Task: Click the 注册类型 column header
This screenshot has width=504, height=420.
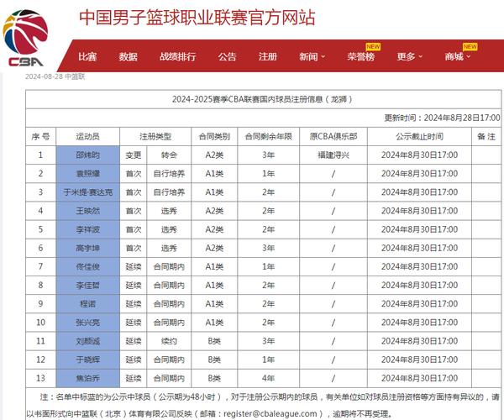Action: pyautogui.click(x=155, y=137)
